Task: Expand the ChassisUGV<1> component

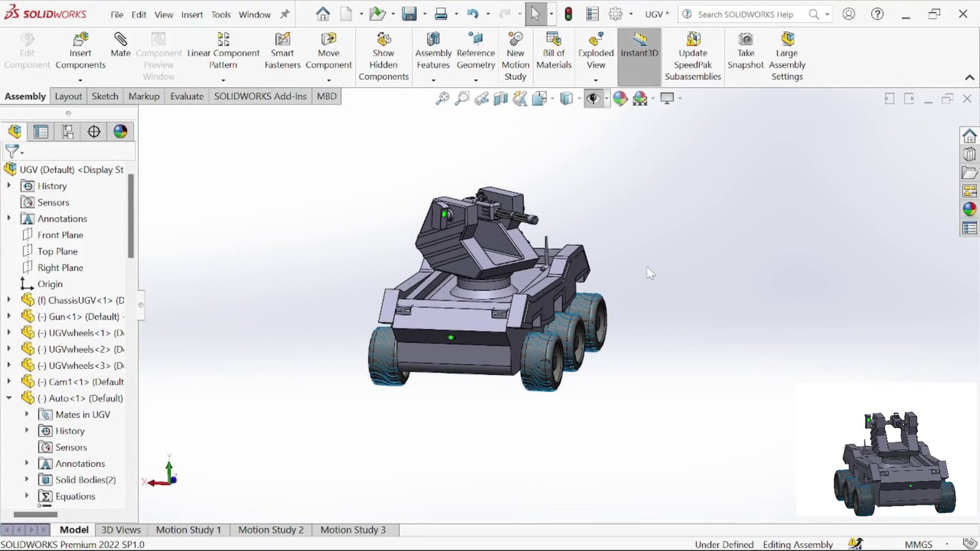Action: (x=9, y=300)
